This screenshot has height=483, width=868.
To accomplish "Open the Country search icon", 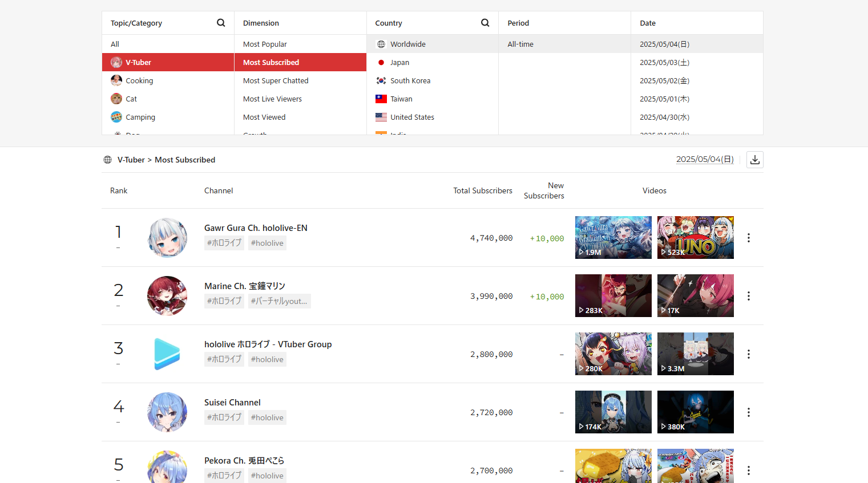I will pyautogui.click(x=485, y=23).
